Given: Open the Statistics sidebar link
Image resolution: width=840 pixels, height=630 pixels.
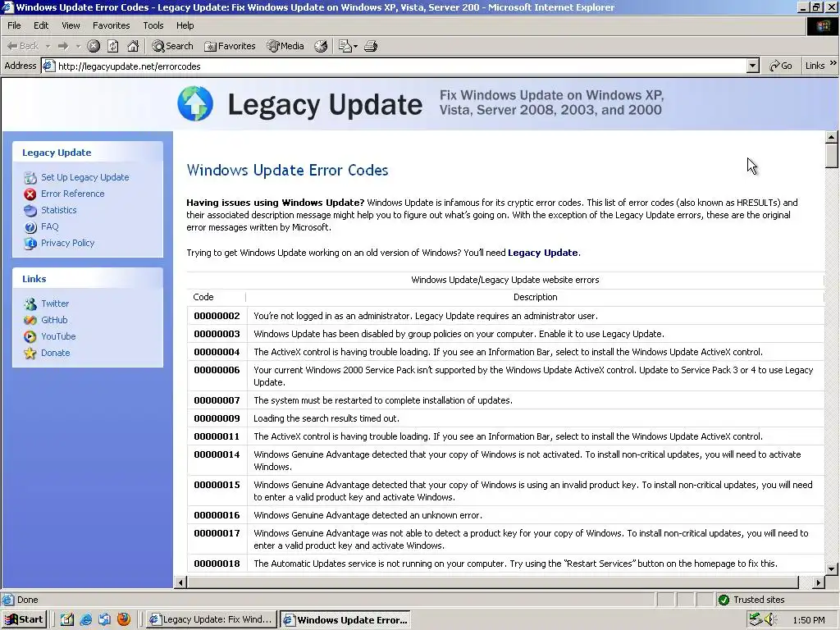Looking at the screenshot, I should [x=58, y=210].
